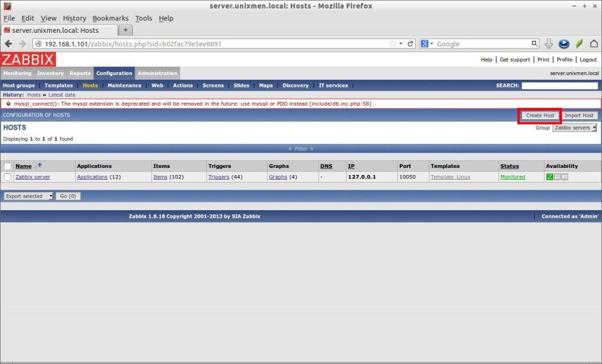Open the Host groups submenu item
The image size is (602, 364).
19,86
